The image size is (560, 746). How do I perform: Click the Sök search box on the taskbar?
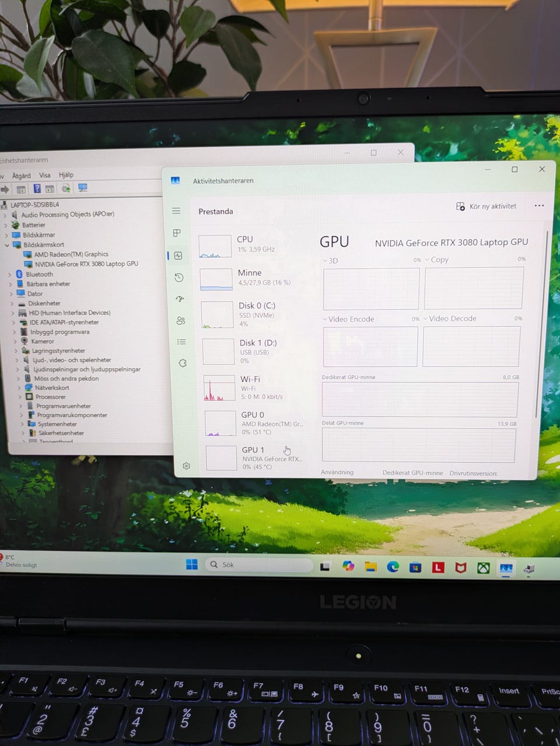click(259, 565)
